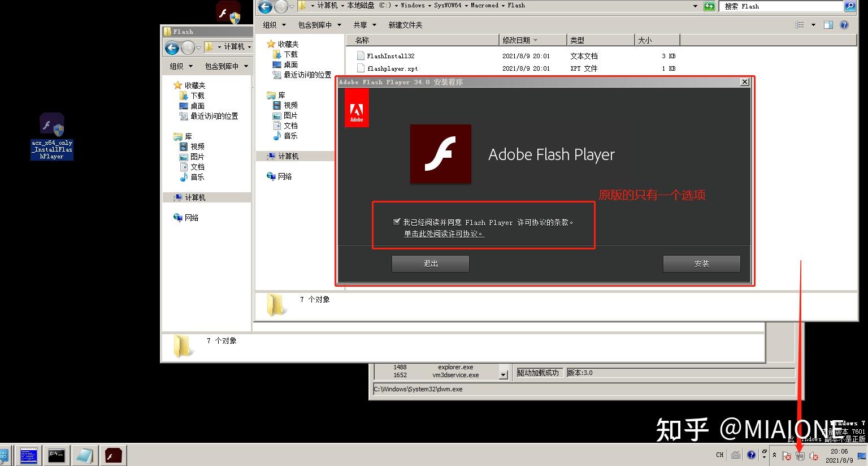The width and height of the screenshot is (868, 466).
Task: Click the Flash installer icon at desktop top
Action: coord(229,12)
